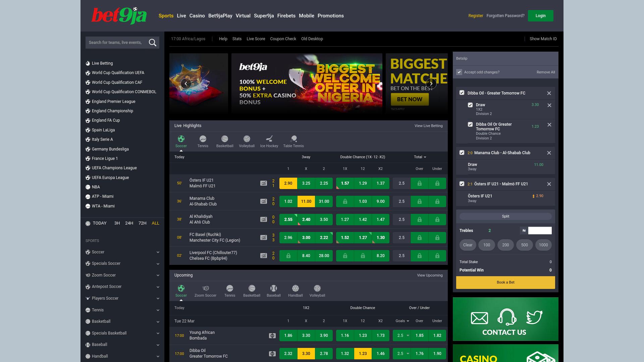
Task: Click View Live Betting link
Action: [x=429, y=126]
